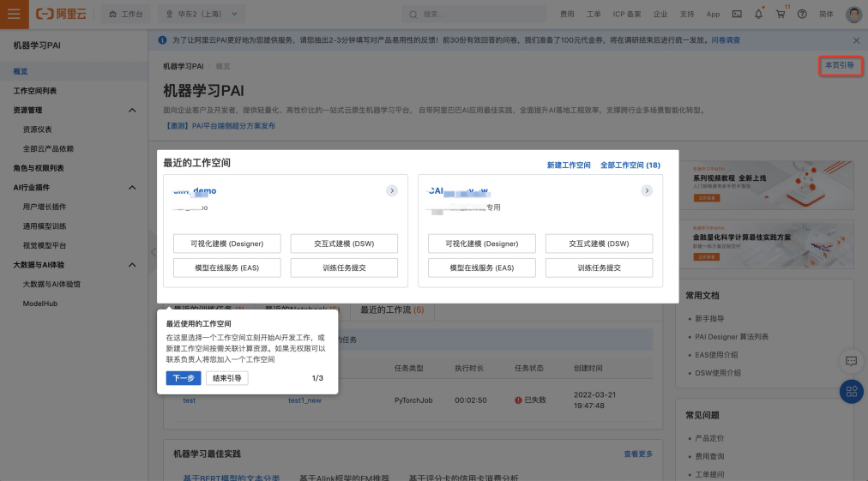Open the notification bell
This screenshot has height=481, width=868.
758,14
